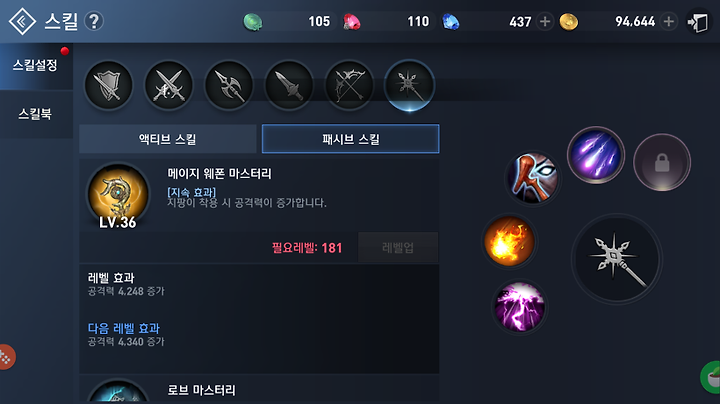Screen dimensions: 720x404
Task: Click the 레벨업 button
Action: (x=398, y=247)
